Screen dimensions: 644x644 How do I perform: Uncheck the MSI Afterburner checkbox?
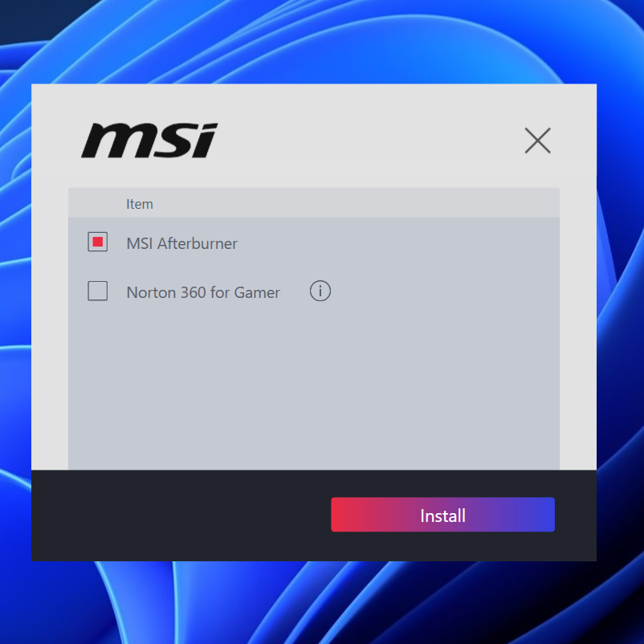click(x=97, y=242)
